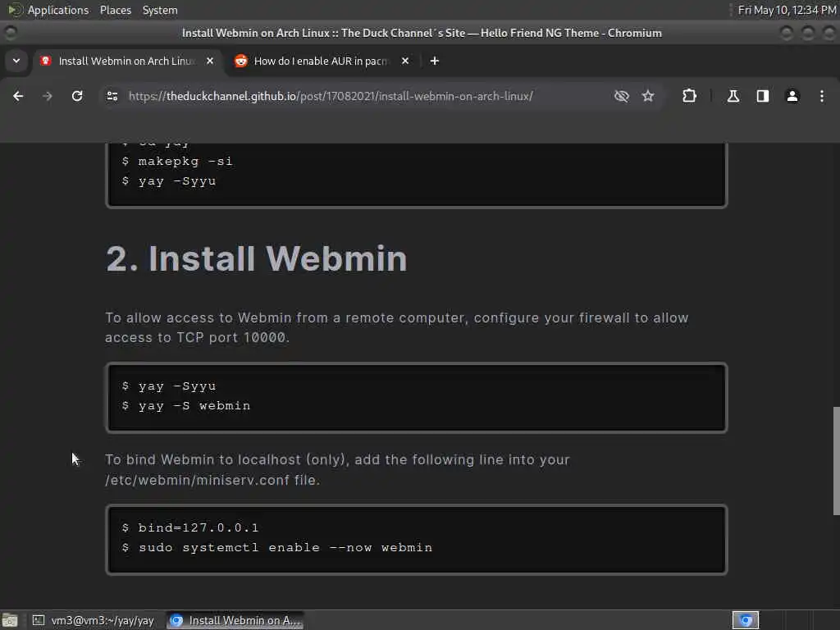Image resolution: width=840 pixels, height=630 pixels.
Task: Click the Applications launcher logo icon
Action: click(x=13, y=10)
